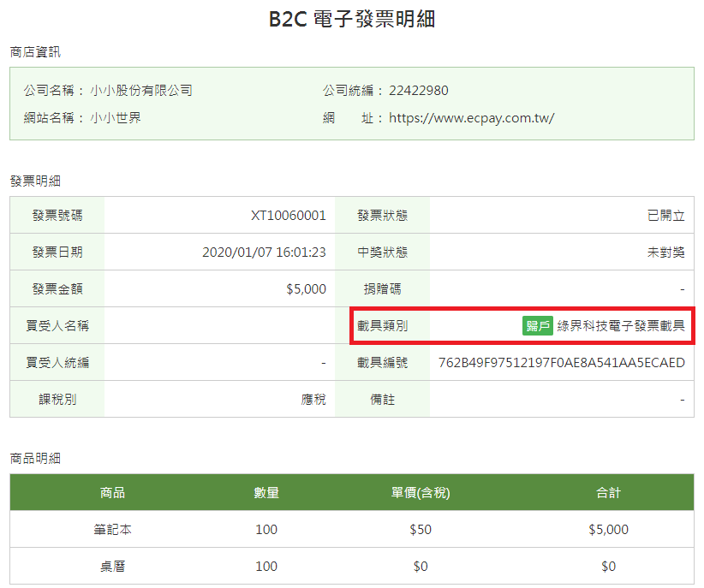Click the green 歸戶 badge

[x=538, y=326]
